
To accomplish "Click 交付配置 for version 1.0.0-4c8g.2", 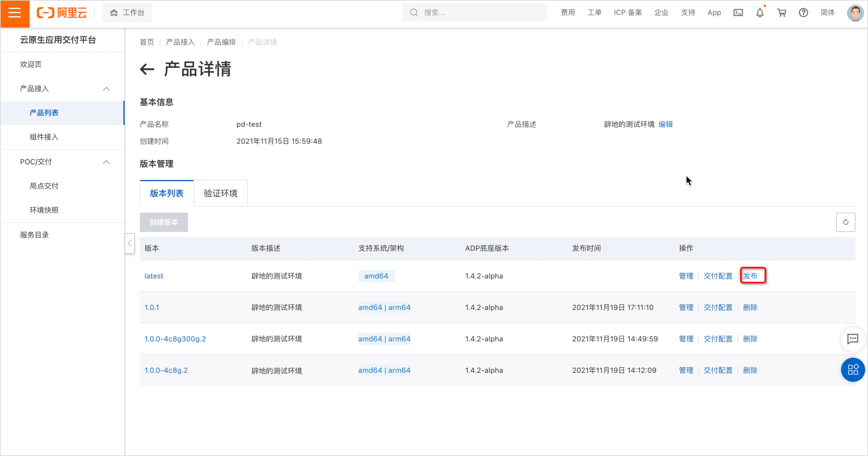I will (718, 370).
